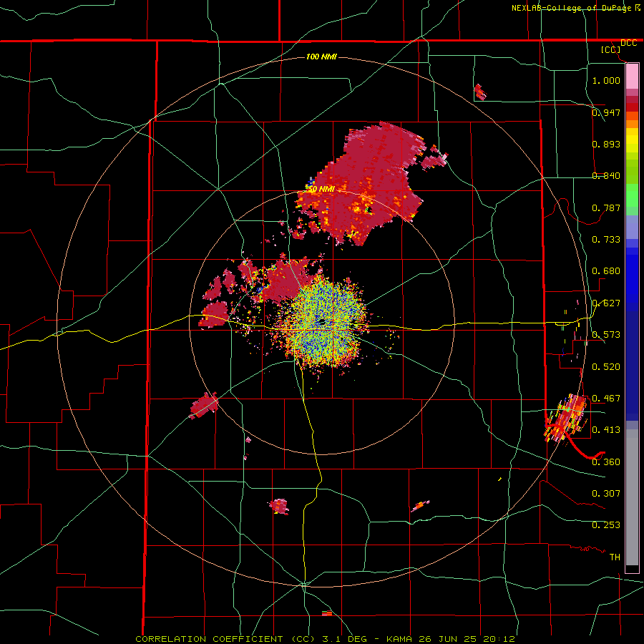This screenshot has width=644, height=644.
Task: Click the striped echo at east map edge
Action: pyautogui.click(x=565, y=418)
